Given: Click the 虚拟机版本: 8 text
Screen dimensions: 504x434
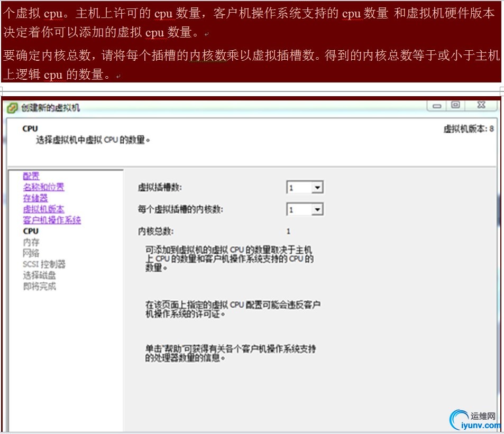Looking at the screenshot, I should (469, 129).
